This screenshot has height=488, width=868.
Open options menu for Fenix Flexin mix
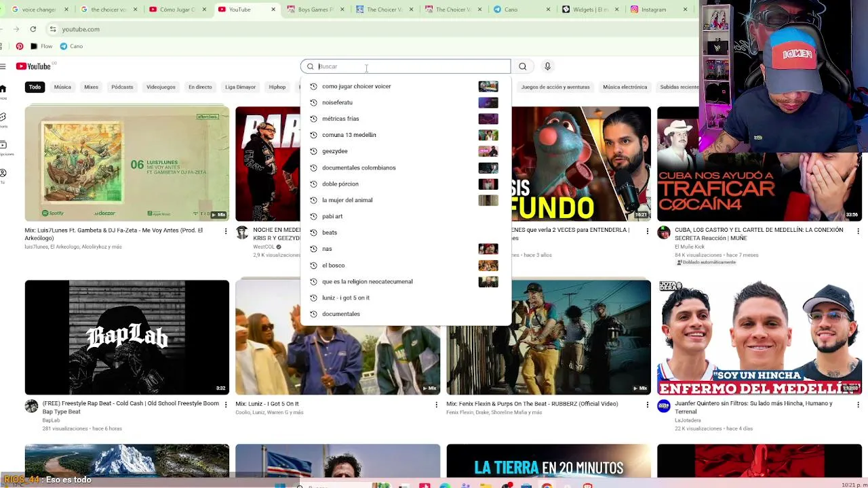tap(647, 405)
